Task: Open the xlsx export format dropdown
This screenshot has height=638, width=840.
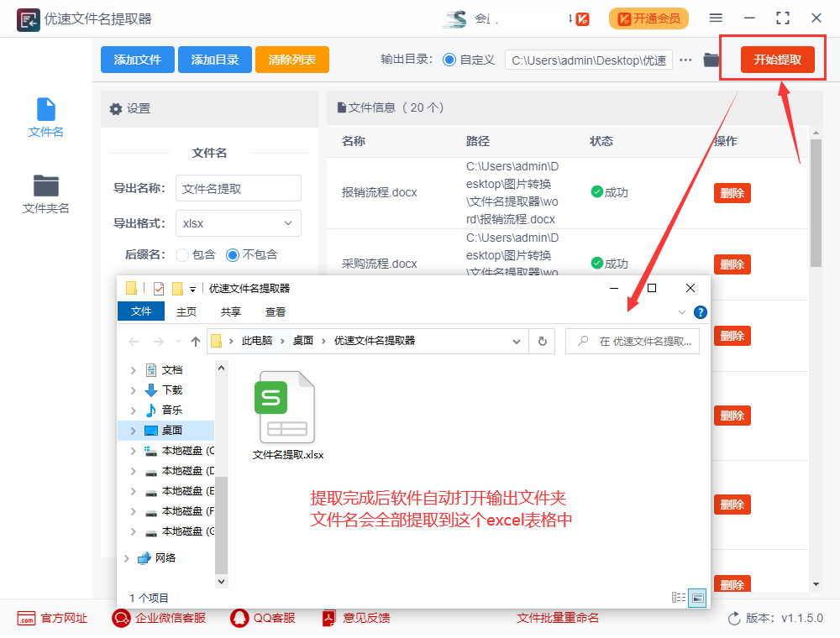Action: point(238,223)
